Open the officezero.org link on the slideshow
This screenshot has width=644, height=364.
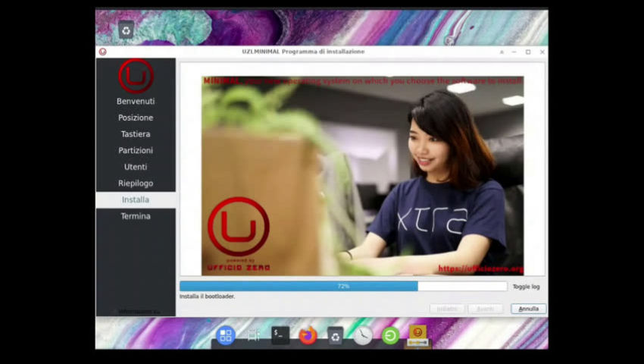coord(480,268)
